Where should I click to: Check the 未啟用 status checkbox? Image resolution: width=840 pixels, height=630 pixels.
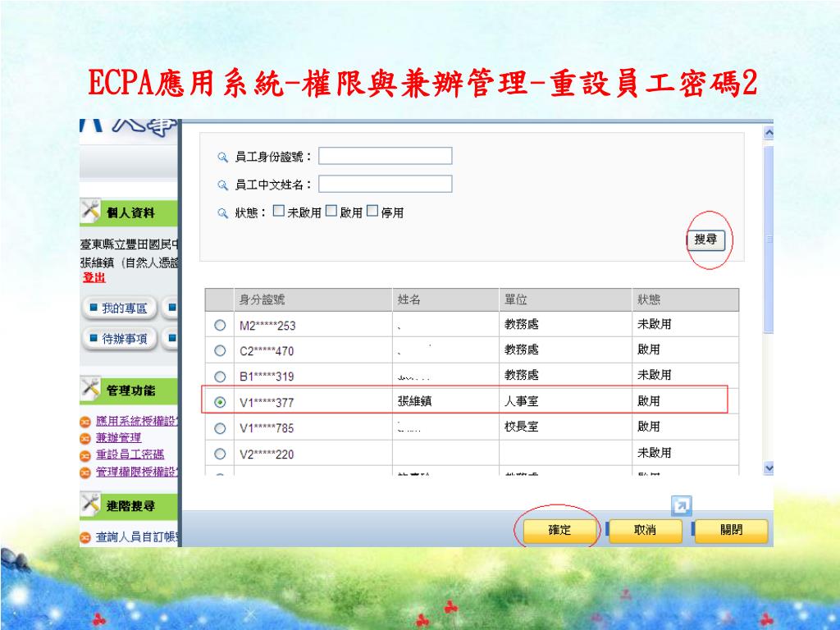pos(279,211)
